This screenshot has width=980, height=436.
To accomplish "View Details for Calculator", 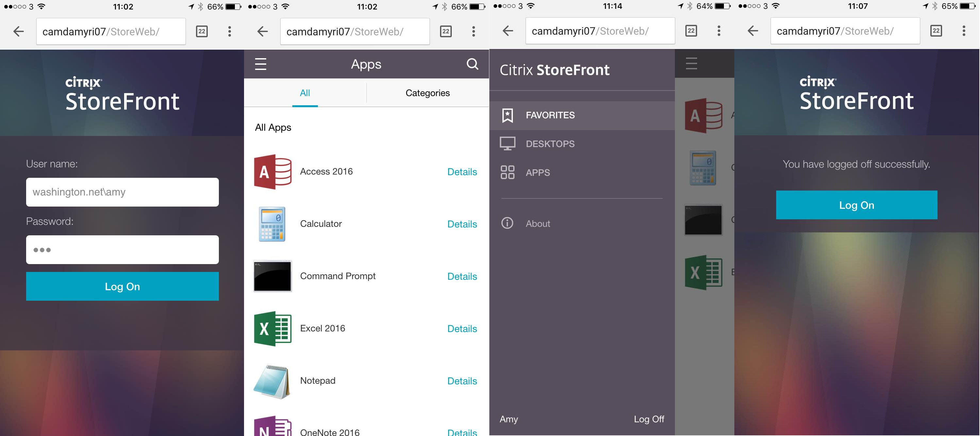I will click(x=462, y=224).
